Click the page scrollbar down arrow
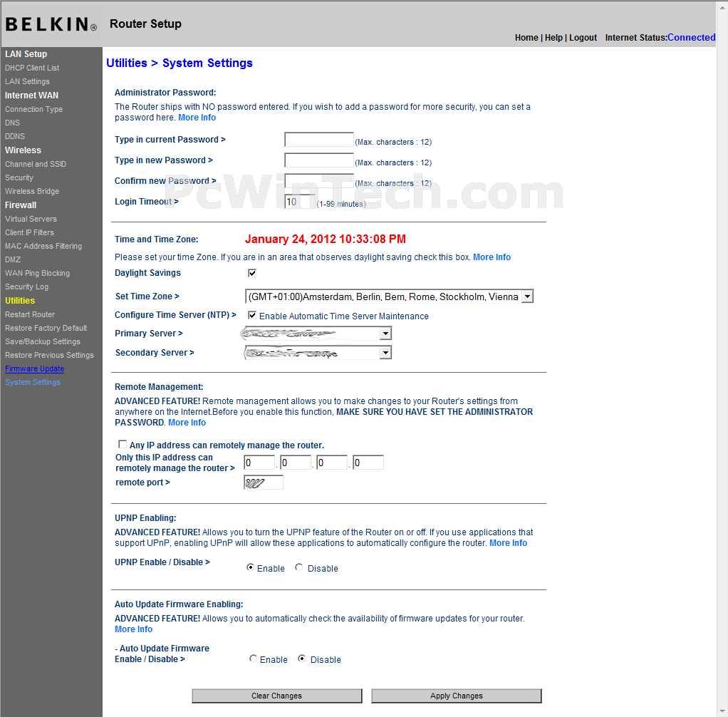The image size is (728, 717). [722, 711]
